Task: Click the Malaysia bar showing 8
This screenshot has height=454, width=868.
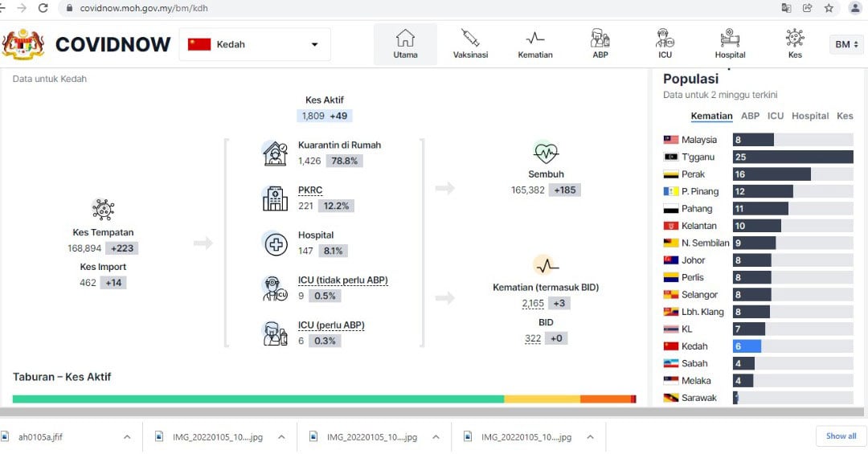Action: tap(753, 140)
